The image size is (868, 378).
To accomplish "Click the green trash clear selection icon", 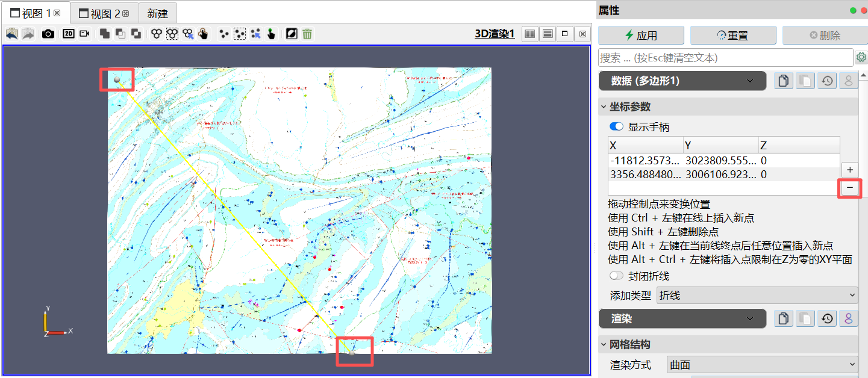I will [307, 34].
